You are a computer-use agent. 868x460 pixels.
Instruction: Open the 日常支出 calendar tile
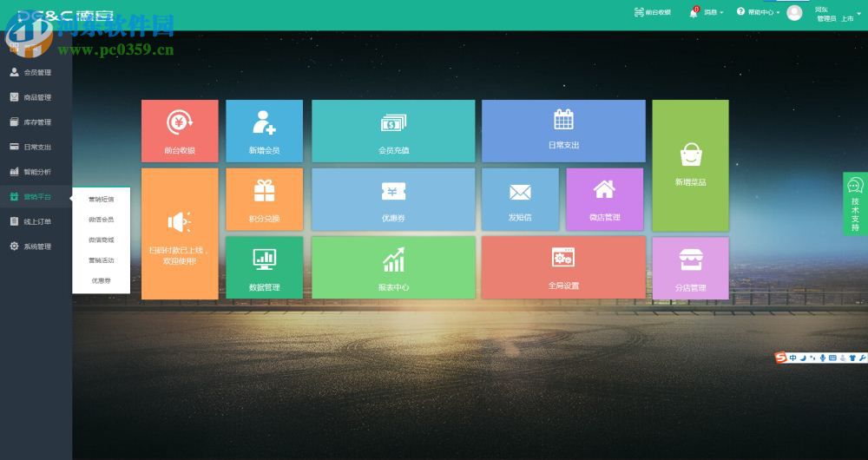[x=563, y=131]
